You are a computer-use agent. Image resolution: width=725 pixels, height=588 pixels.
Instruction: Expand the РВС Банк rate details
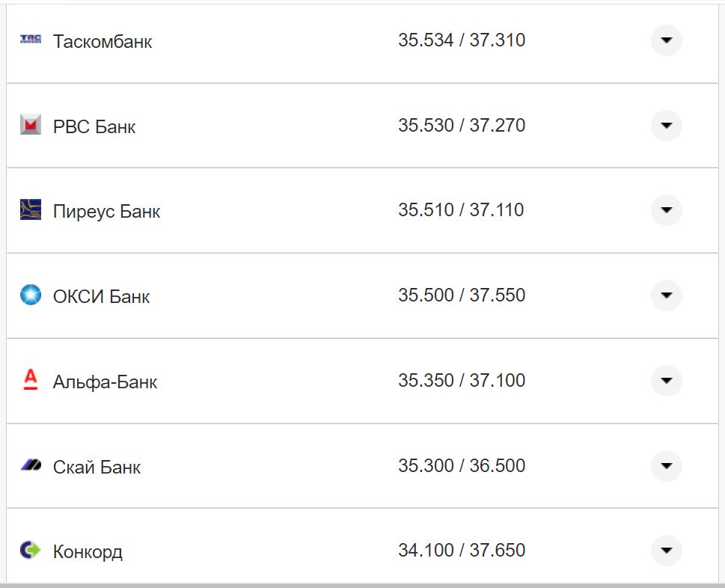point(666,125)
